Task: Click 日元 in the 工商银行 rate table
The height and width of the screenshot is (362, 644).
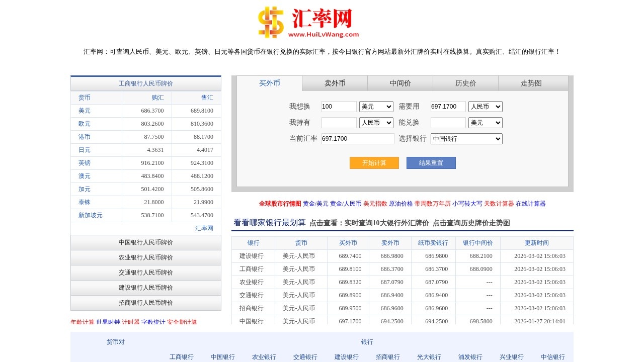Action: (x=84, y=150)
